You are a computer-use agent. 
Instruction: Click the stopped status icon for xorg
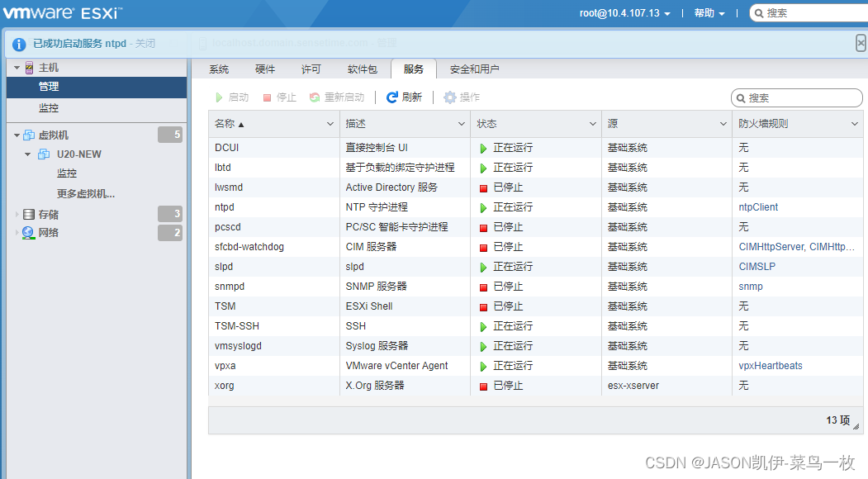click(x=483, y=387)
